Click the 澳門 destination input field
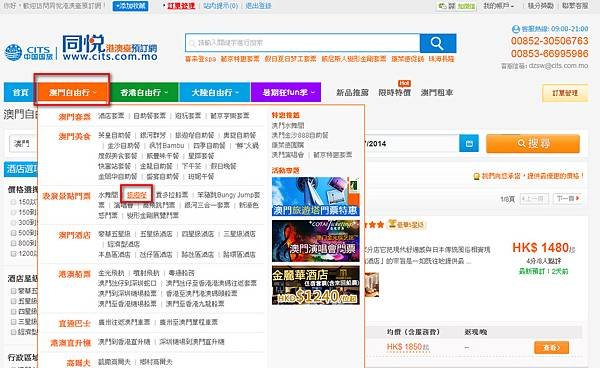600x368 pixels. (23, 144)
